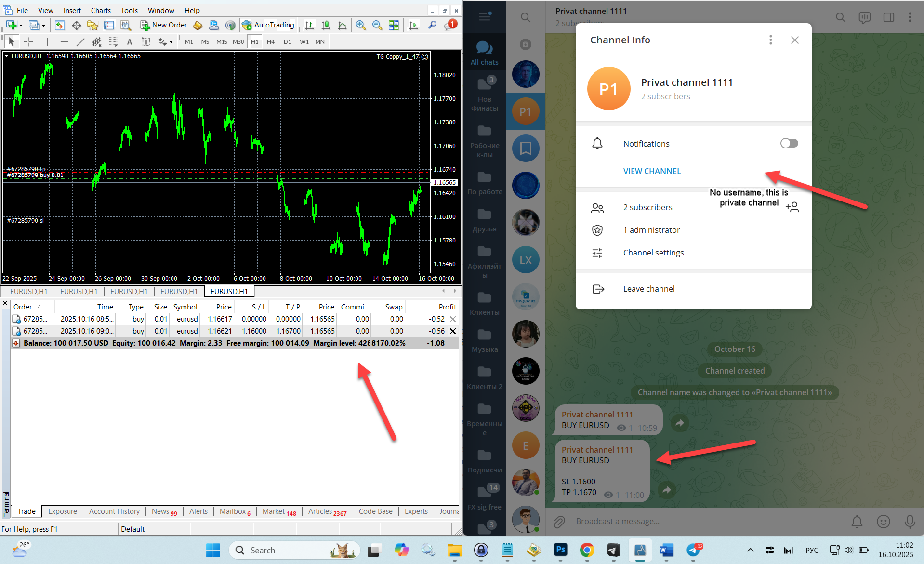
Task: Set timeframe to H4
Action: tap(271, 42)
